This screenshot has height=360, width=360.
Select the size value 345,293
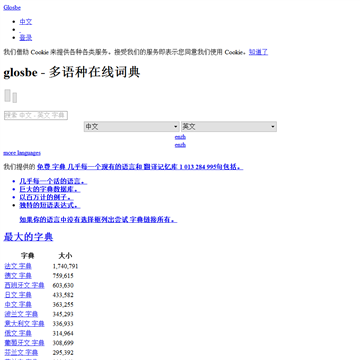63,314
